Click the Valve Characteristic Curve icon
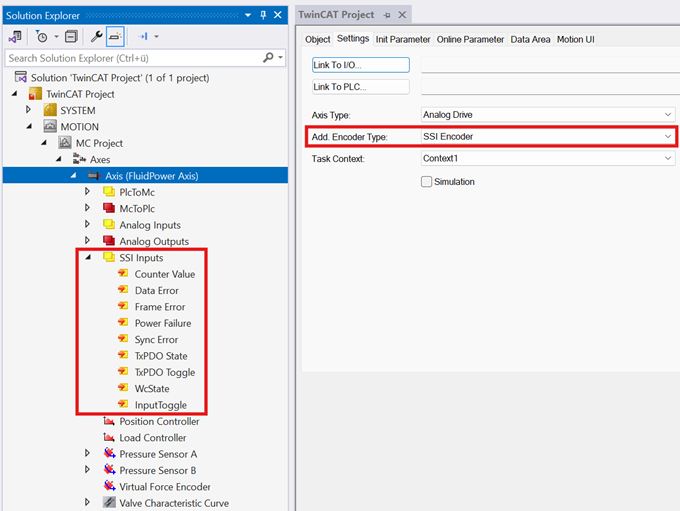Image resolution: width=680 pixels, height=511 pixels. (x=109, y=503)
